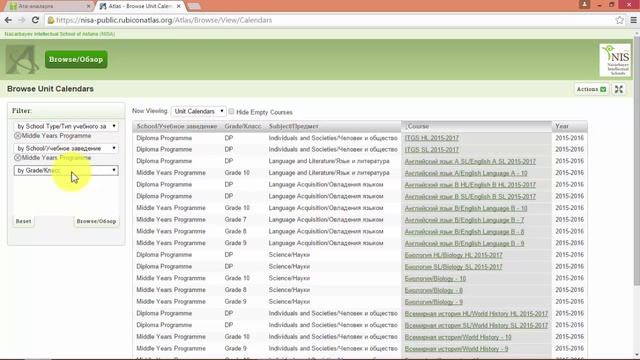Open English Language B - 8 link
640x360 pixels.
coord(464,232)
